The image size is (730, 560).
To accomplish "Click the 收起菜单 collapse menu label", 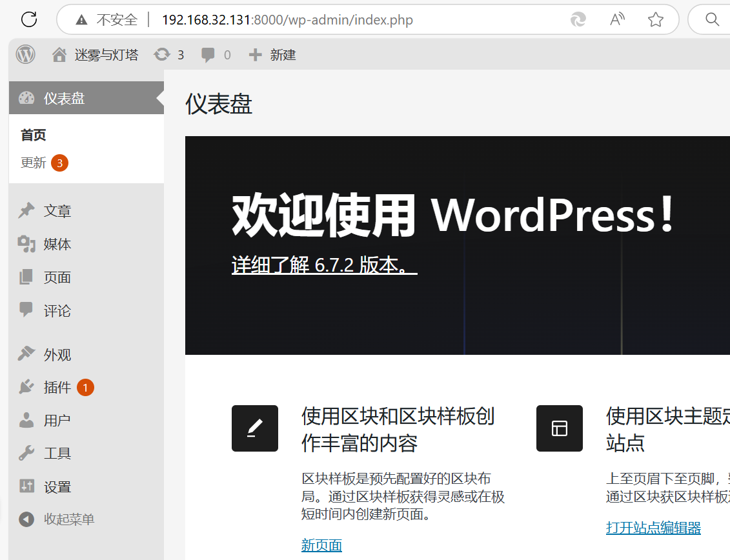I will (69, 519).
